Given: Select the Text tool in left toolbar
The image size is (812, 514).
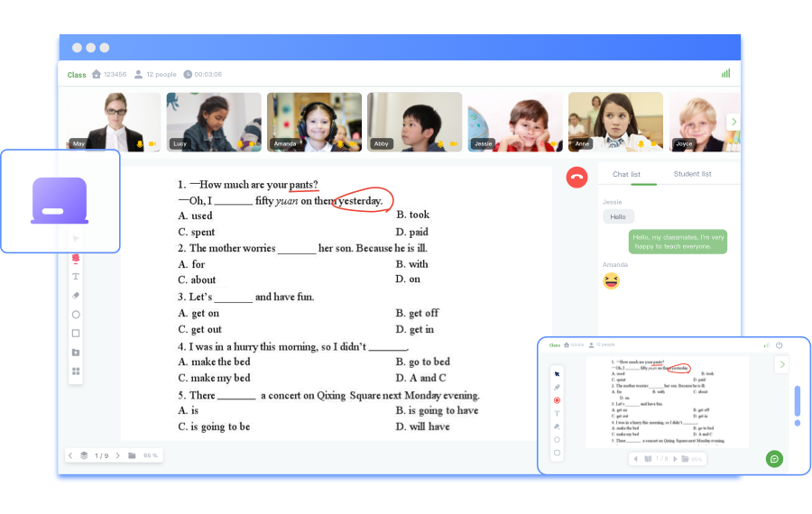Looking at the screenshot, I should tap(76, 277).
